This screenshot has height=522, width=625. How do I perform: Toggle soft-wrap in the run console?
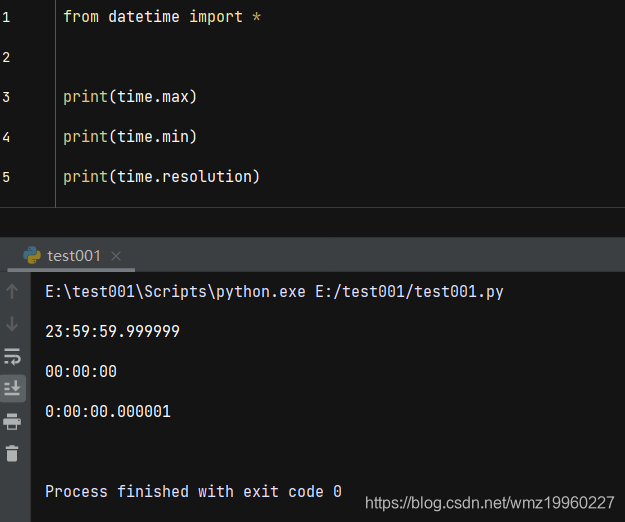[x=12, y=357]
